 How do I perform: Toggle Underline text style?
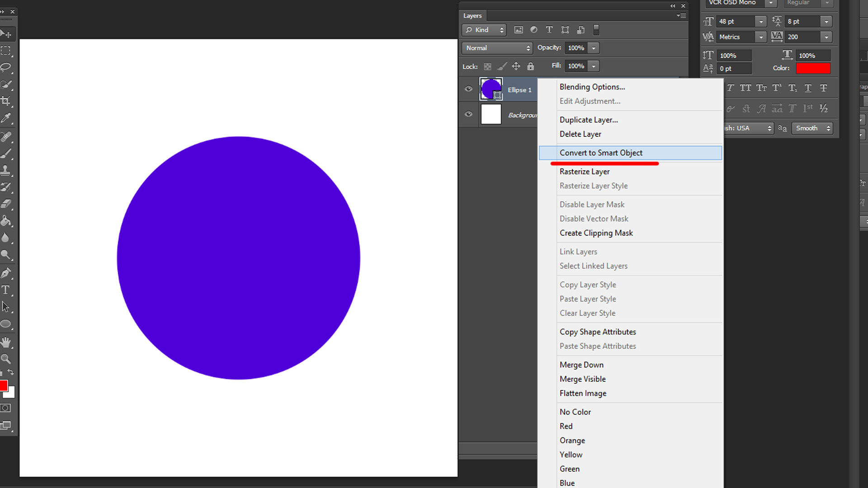pos(808,88)
